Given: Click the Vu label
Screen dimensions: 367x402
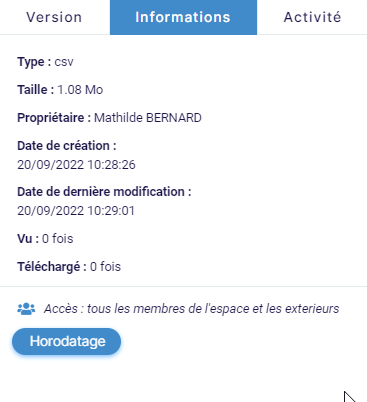Looking at the screenshot, I should [28, 239].
